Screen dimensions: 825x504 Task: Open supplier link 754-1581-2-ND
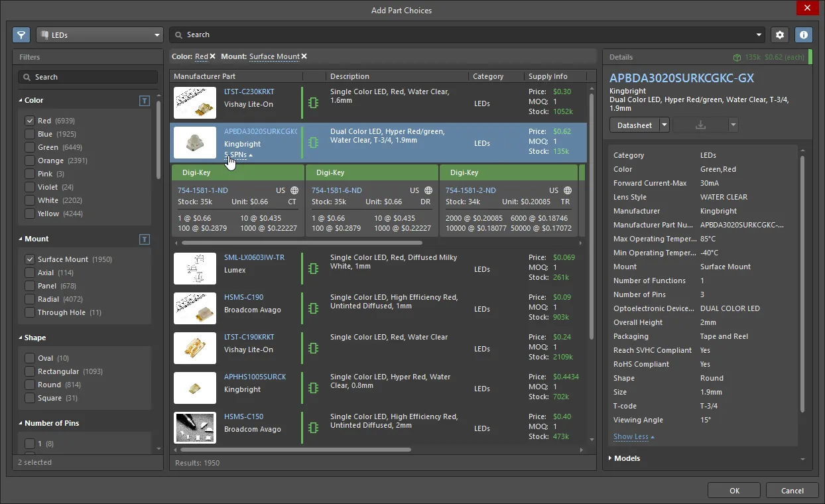(471, 190)
